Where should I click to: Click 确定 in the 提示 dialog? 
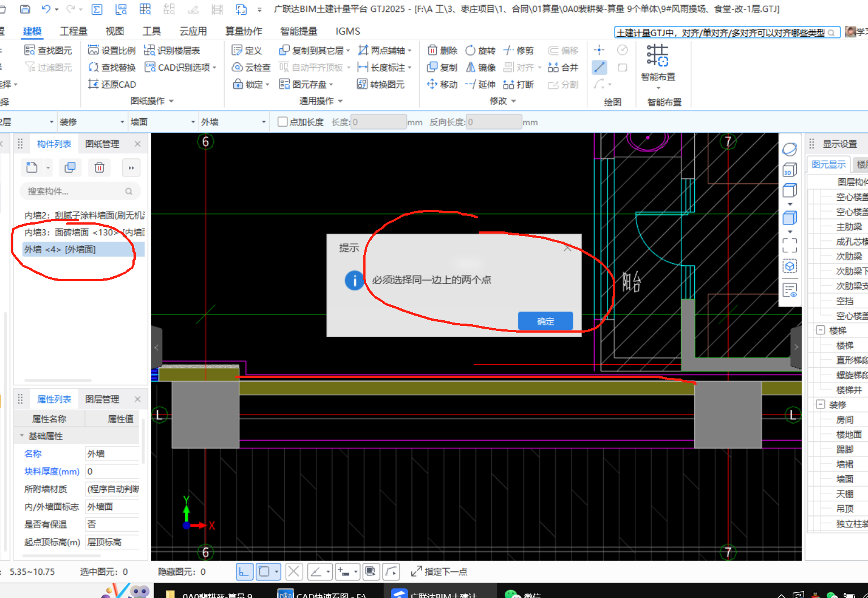tap(545, 321)
